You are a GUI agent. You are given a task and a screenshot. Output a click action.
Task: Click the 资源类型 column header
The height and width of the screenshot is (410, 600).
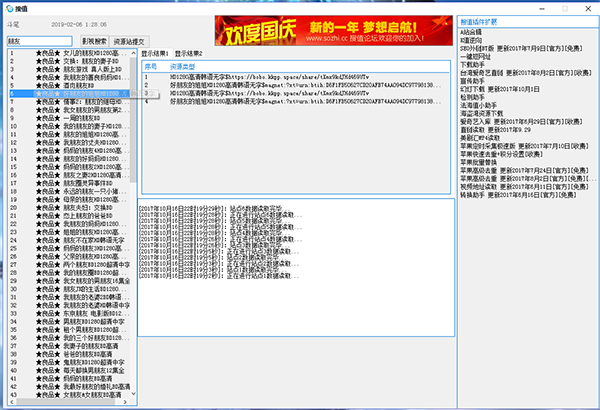[x=183, y=67]
